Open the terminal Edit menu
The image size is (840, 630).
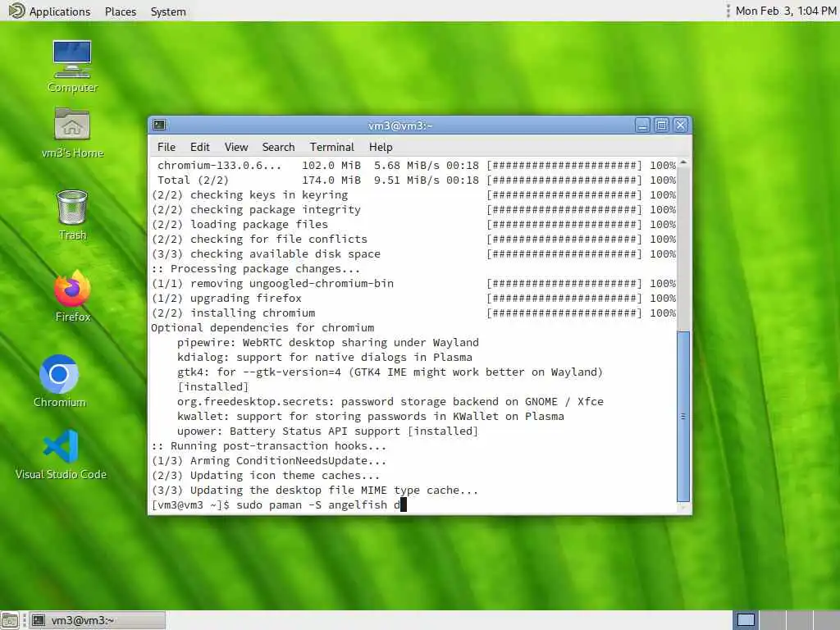coord(199,147)
